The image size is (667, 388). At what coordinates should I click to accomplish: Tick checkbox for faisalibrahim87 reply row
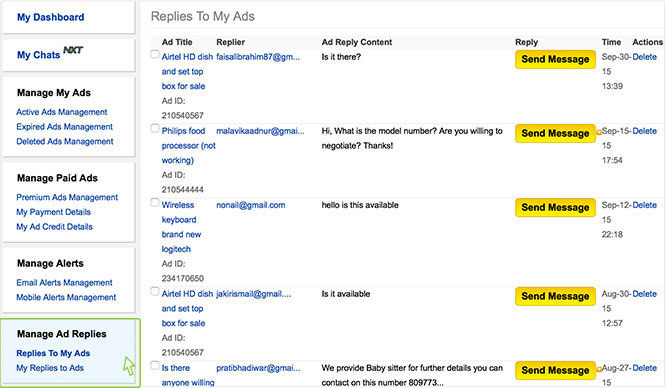pyautogui.click(x=155, y=54)
